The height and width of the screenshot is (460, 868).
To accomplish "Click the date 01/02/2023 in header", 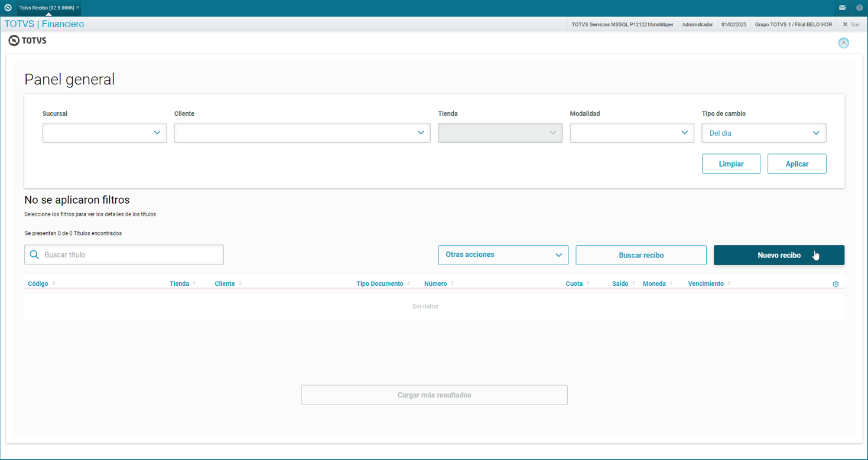I will click(734, 24).
